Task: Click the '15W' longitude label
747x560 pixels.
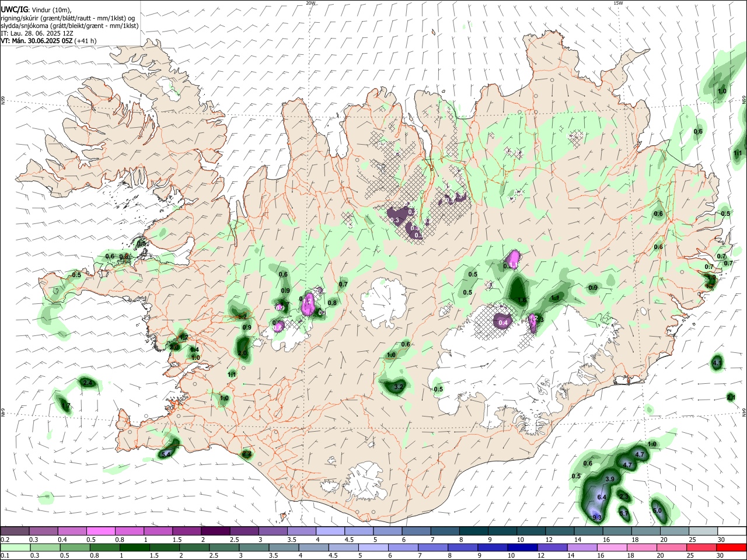Action: click(617, 3)
